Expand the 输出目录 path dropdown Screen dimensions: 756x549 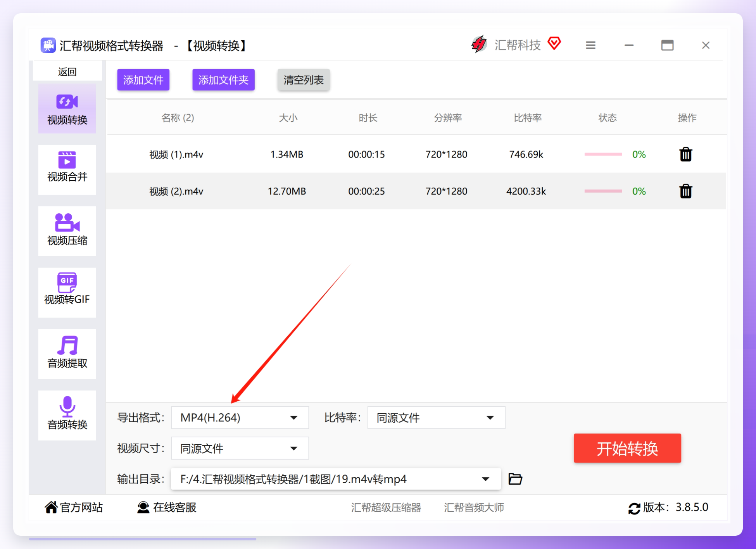click(x=336, y=479)
